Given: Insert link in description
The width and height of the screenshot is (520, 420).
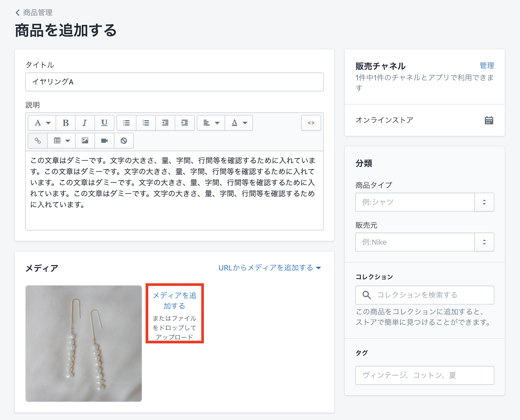Looking at the screenshot, I should (x=38, y=141).
